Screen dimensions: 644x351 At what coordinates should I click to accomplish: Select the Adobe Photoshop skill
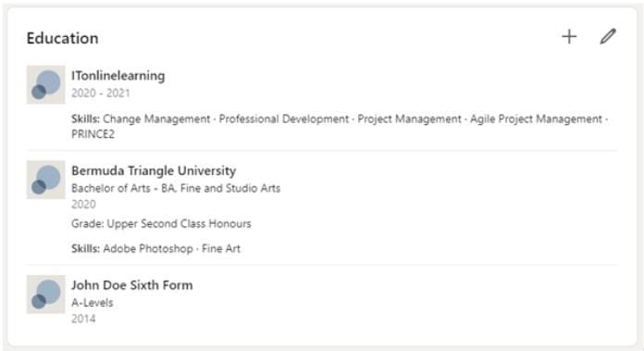point(148,248)
